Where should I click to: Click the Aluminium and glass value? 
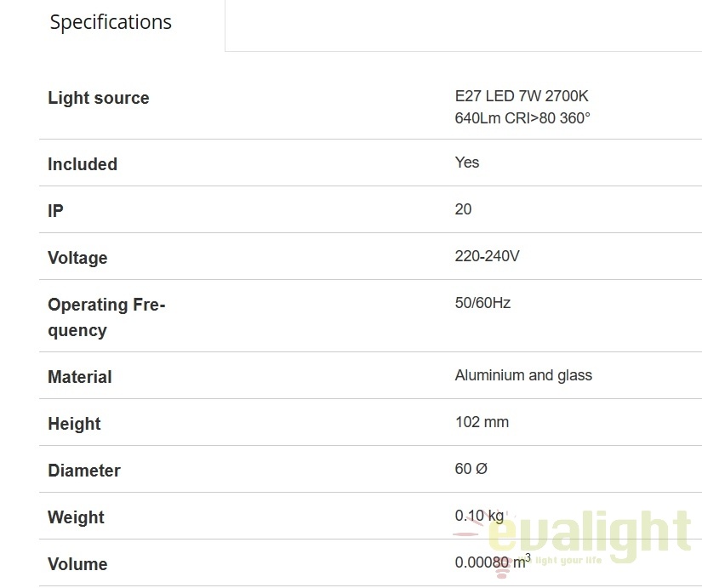pyautogui.click(x=523, y=375)
